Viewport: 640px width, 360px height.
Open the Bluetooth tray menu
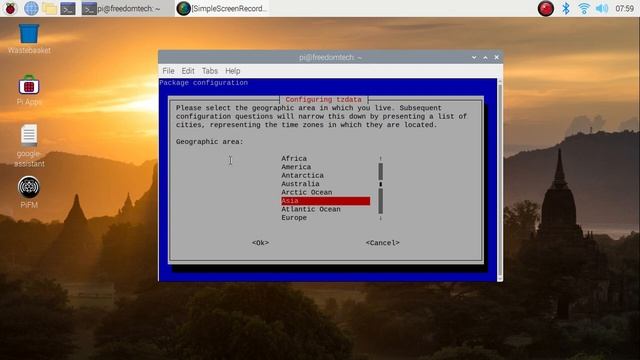point(566,8)
